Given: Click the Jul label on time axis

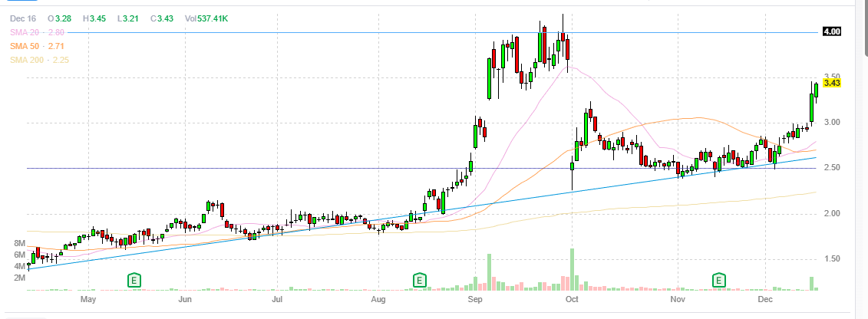Looking at the screenshot, I should pos(277,300).
